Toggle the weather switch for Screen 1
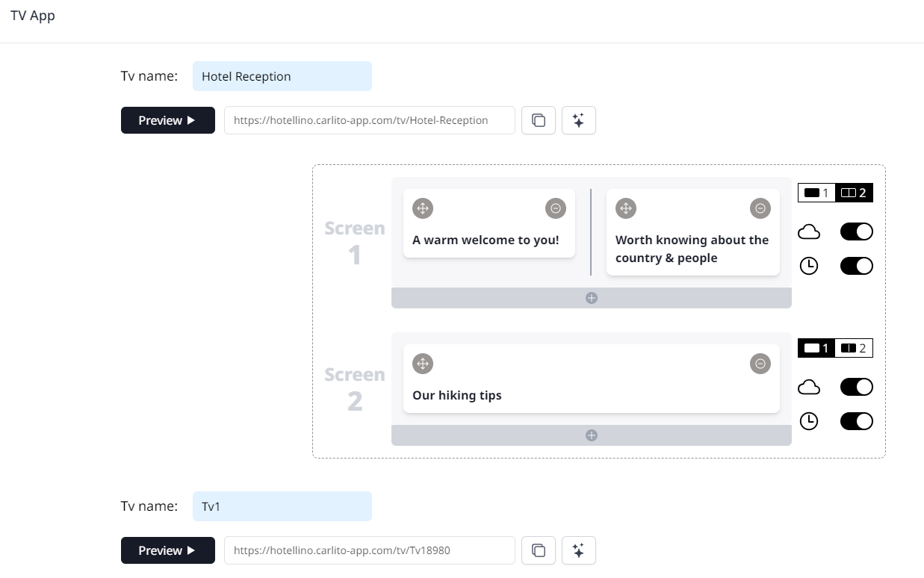 (856, 231)
